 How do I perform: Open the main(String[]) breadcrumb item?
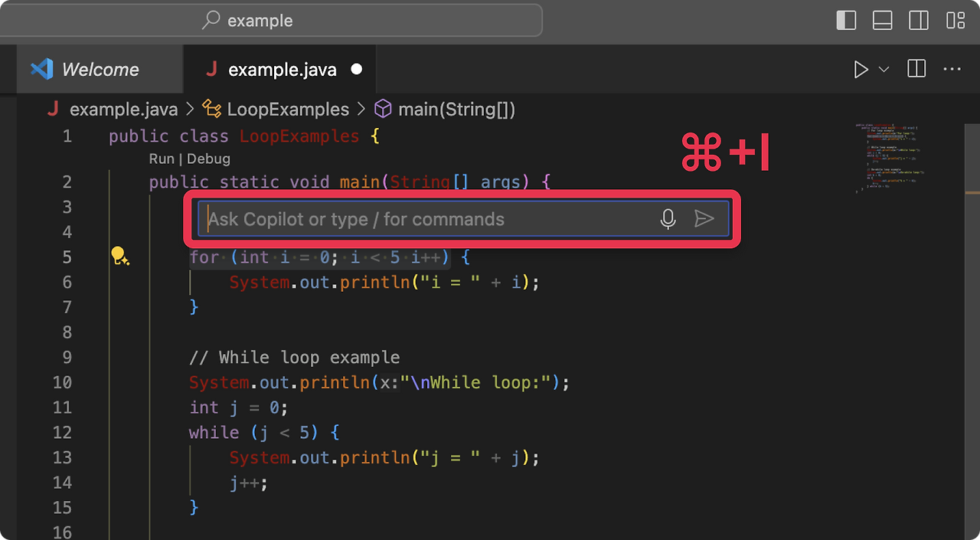456,110
